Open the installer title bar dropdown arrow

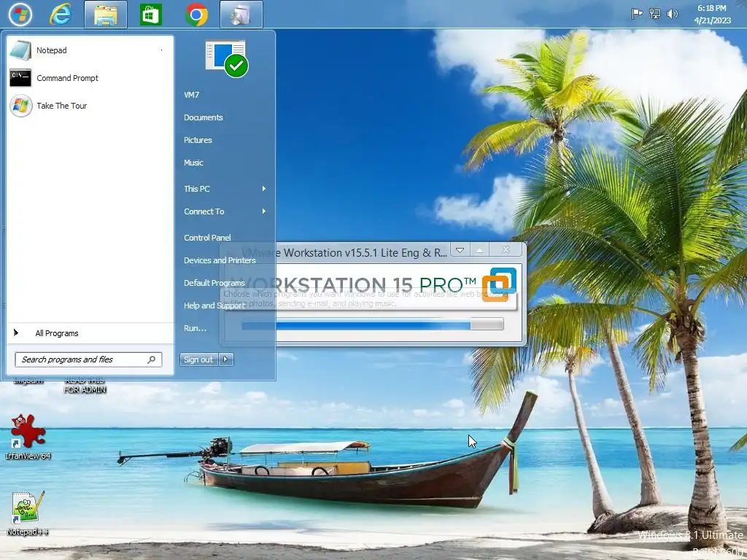tap(460, 251)
